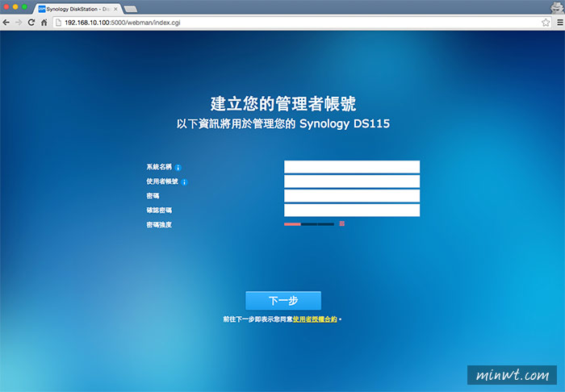Click the 密碼強度 strength meter bar
This screenshot has height=392, width=565.
309,224
